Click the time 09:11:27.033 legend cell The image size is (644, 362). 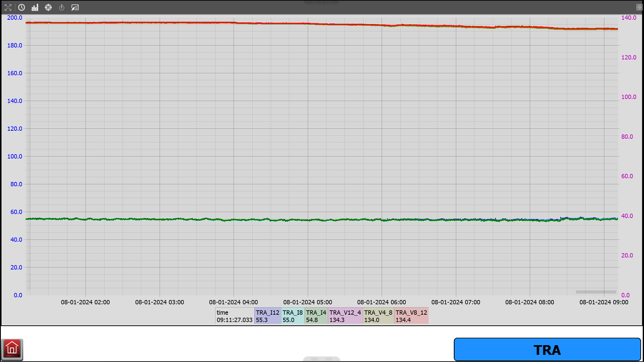click(x=235, y=316)
